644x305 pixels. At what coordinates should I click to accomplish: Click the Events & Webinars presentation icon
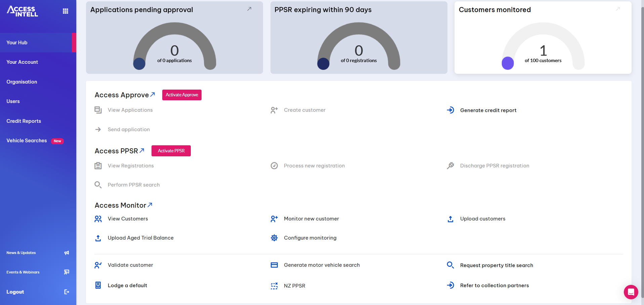click(x=67, y=272)
